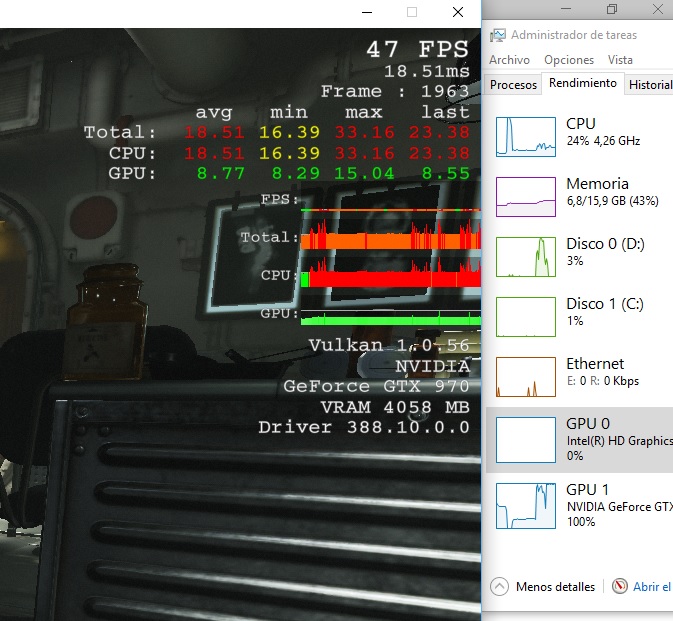Close the Task Manager window

658,9
